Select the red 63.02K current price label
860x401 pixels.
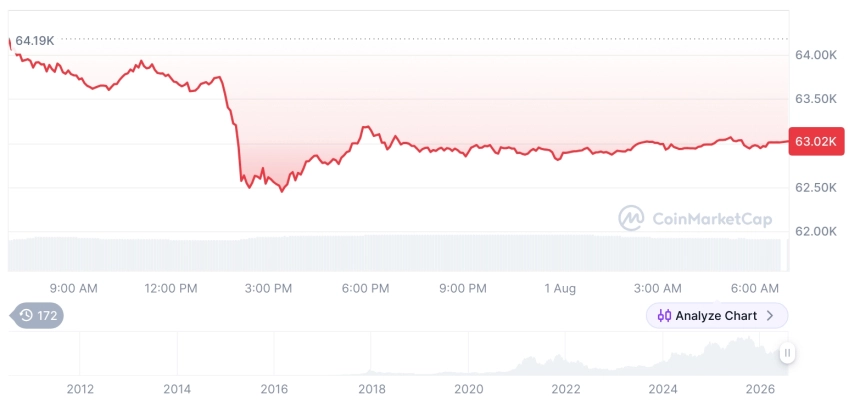tap(816, 142)
